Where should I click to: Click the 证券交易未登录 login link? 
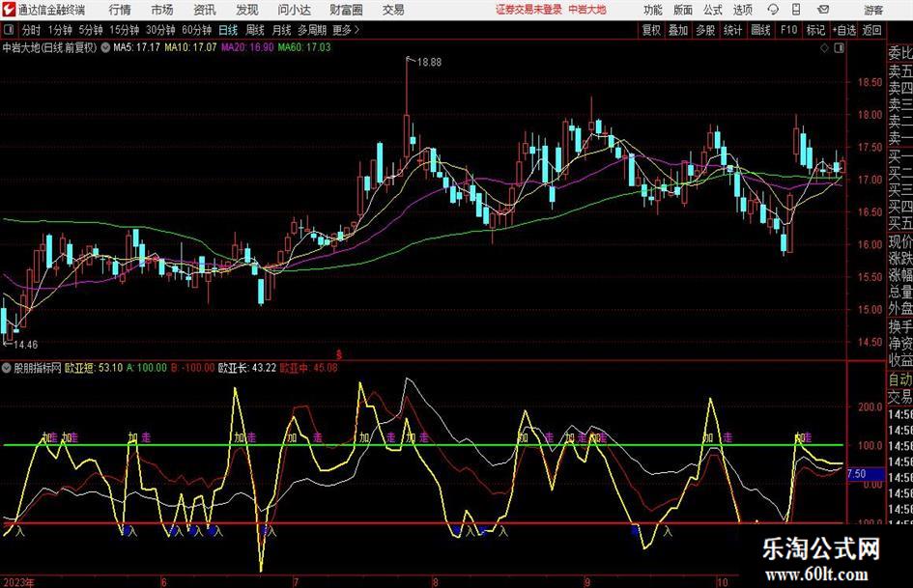[528, 10]
